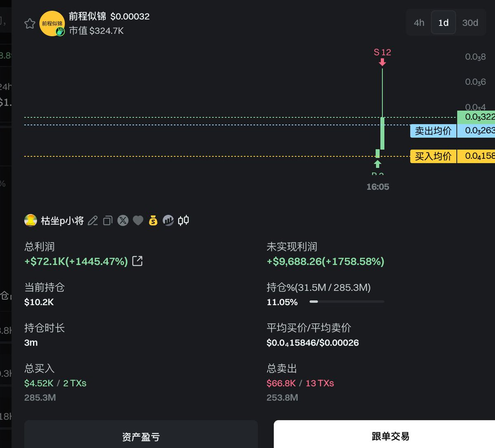The width and height of the screenshot is (495, 448).
Task: Select the 1d chart timeframe
Action: coord(443,23)
